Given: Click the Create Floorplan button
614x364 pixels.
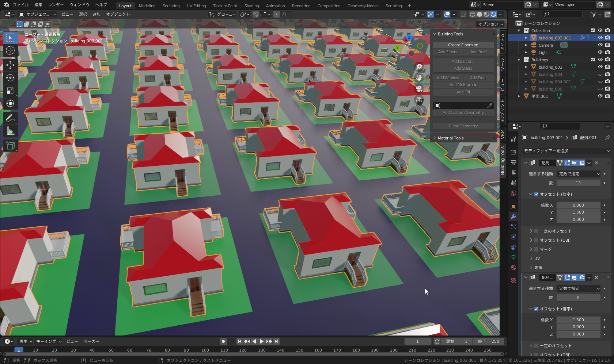Looking at the screenshot, I should coord(463,45).
